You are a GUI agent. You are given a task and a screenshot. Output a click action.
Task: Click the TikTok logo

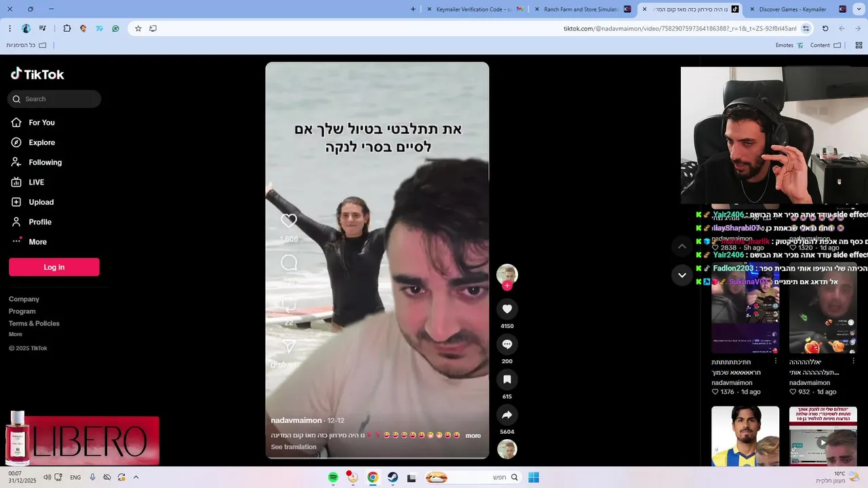click(37, 74)
